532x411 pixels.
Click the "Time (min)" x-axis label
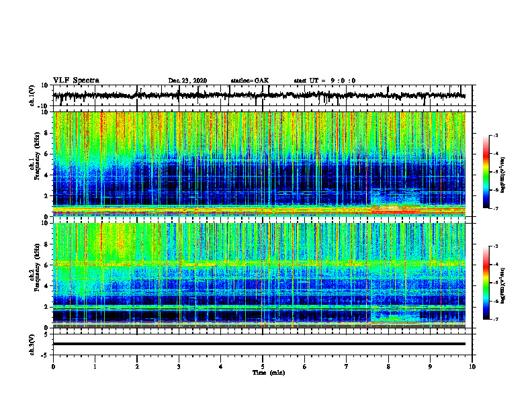coord(269,373)
